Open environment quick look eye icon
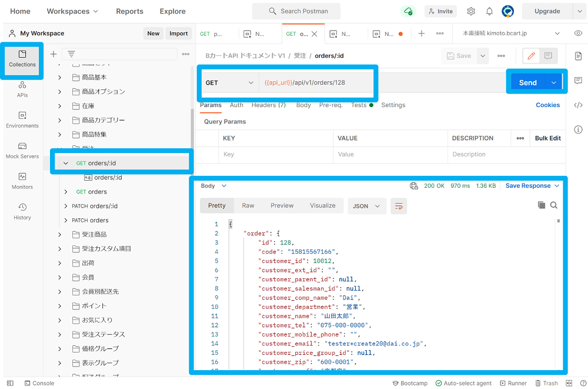Image resolution: width=588 pixels, height=389 pixels. click(578, 33)
